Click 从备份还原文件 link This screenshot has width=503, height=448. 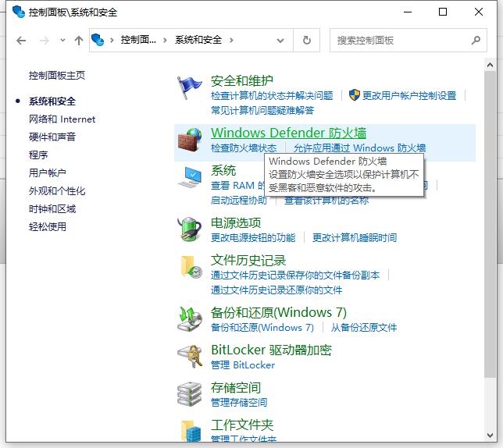click(x=364, y=328)
